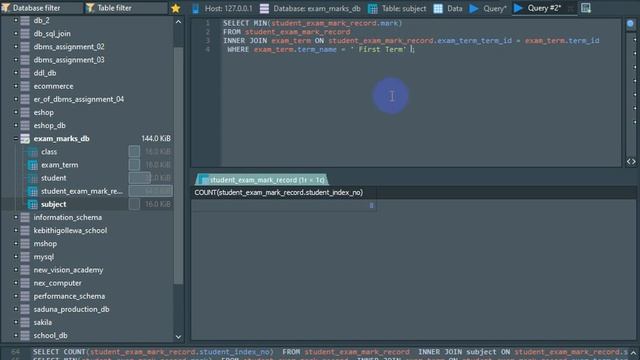This screenshot has width=640, height=360.
Task: Click the saduna_production_db database icon
Action: point(25,309)
